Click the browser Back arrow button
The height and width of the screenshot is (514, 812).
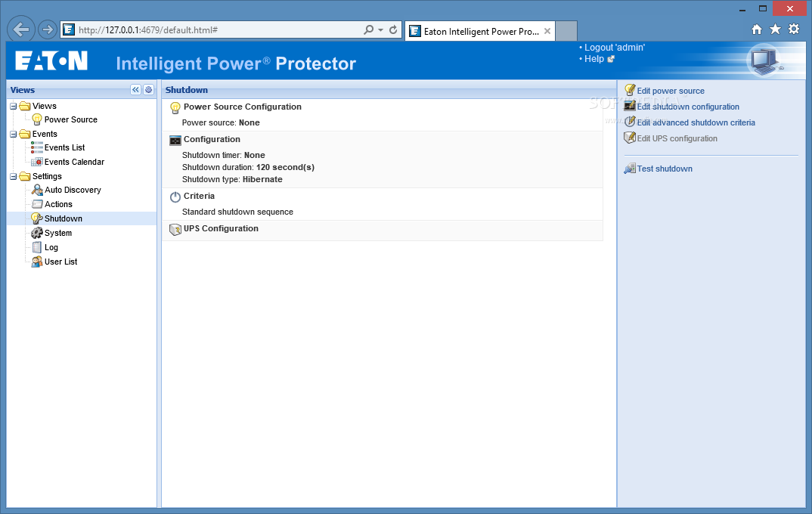tap(21, 29)
